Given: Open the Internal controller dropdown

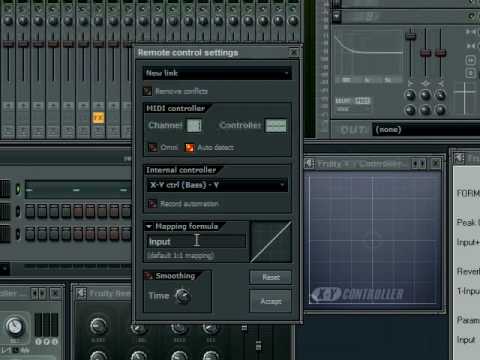Looking at the screenshot, I should pyautogui.click(x=217, y=185).
